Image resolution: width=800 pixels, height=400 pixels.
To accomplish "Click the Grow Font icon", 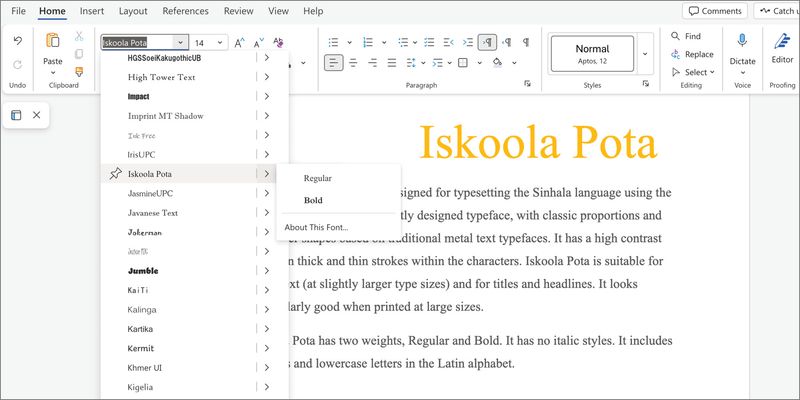I will pos(239,43).
